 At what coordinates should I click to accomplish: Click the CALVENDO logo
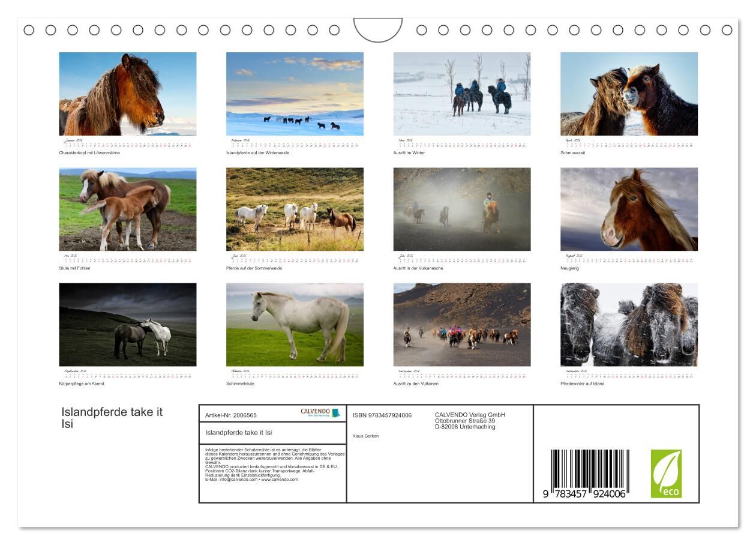320,413
